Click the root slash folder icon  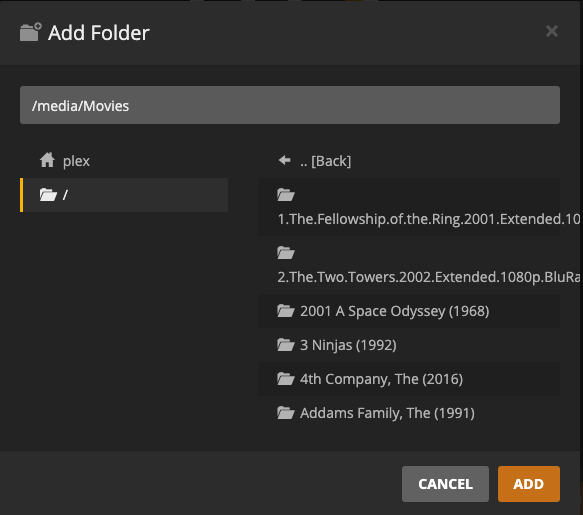48,194
